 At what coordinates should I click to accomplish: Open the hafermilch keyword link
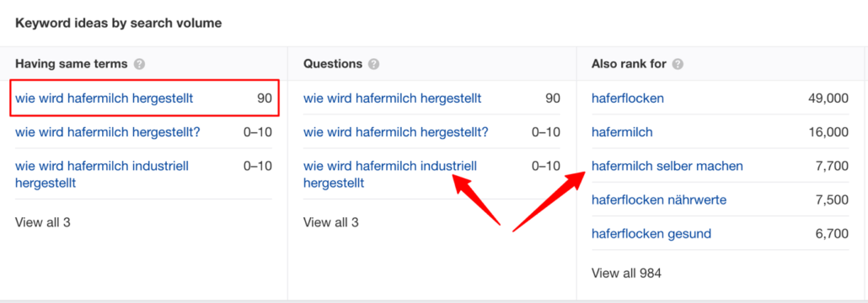click(x=622, y=132)
